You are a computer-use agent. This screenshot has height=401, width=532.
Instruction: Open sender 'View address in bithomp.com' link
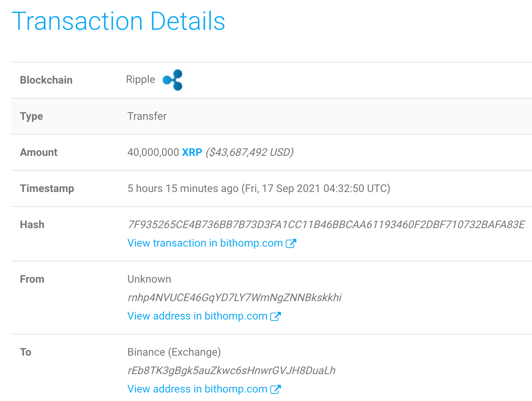[x=197, y=316]
